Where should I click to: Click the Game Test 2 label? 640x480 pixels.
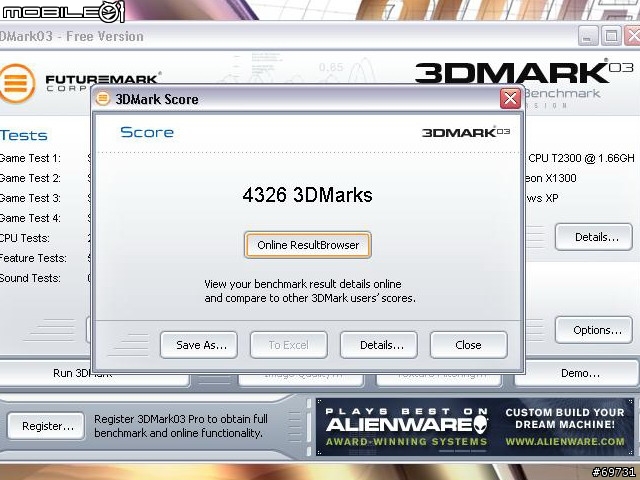coord(30,178)
